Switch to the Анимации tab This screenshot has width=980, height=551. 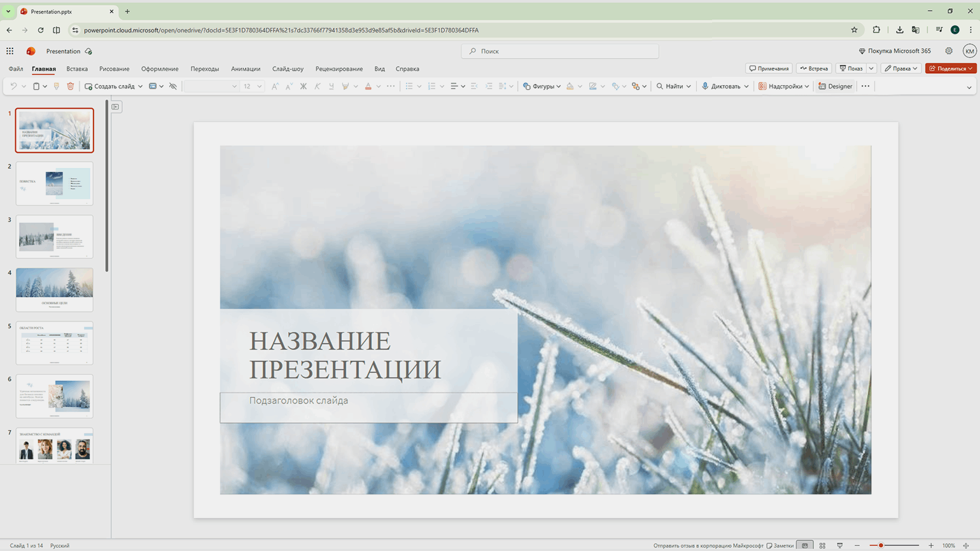[245, 69]
